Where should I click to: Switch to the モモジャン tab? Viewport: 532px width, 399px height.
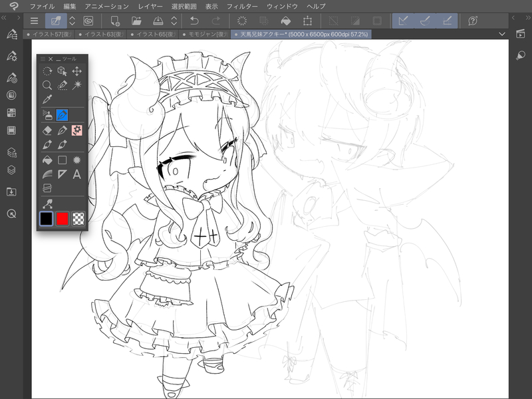pos(205,35)
